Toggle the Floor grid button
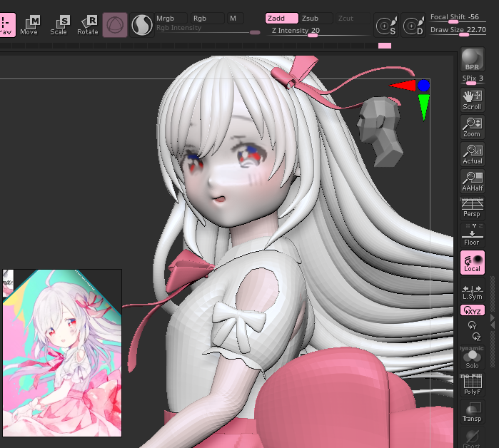The image size is (499, 448). pyautogui.click(x=473, y=235)
